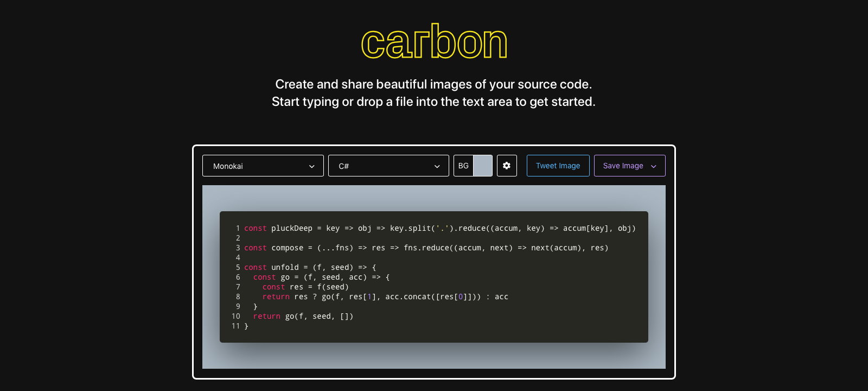
Task: Open the Monokai theme dropdown
Action: click(x=263, y=166)
